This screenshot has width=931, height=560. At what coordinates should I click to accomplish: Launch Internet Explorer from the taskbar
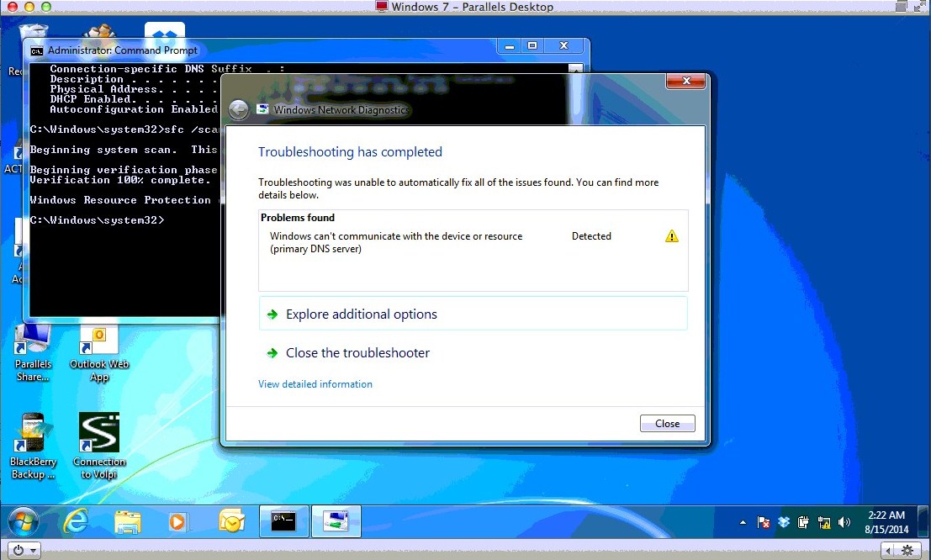76,521
